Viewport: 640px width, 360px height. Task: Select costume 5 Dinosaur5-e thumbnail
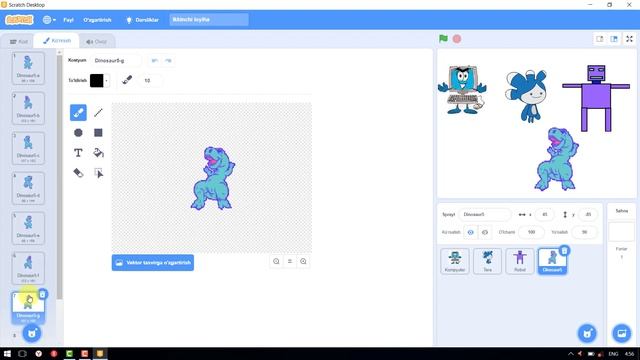28,228
